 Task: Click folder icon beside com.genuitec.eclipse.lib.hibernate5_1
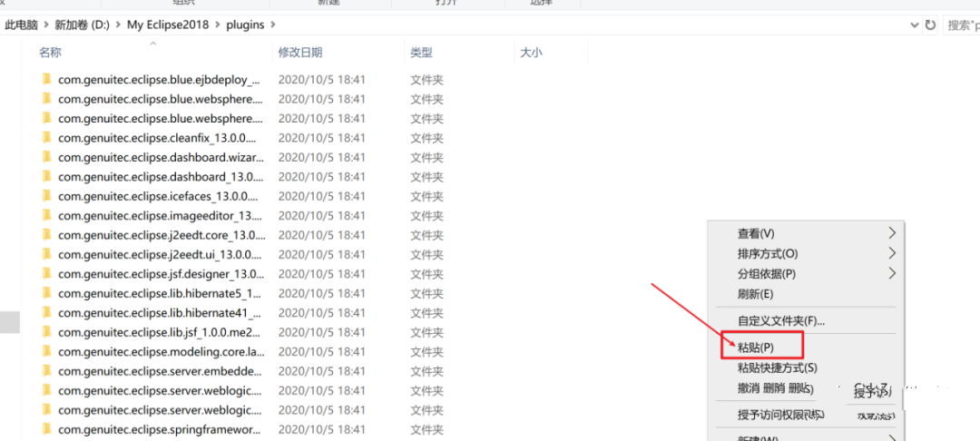pos(45,293)
